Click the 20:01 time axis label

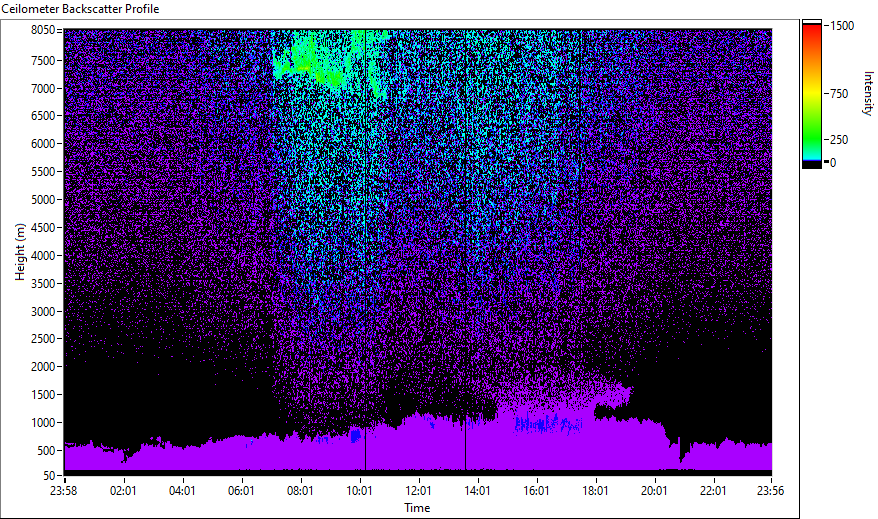[x=654, y=491]
